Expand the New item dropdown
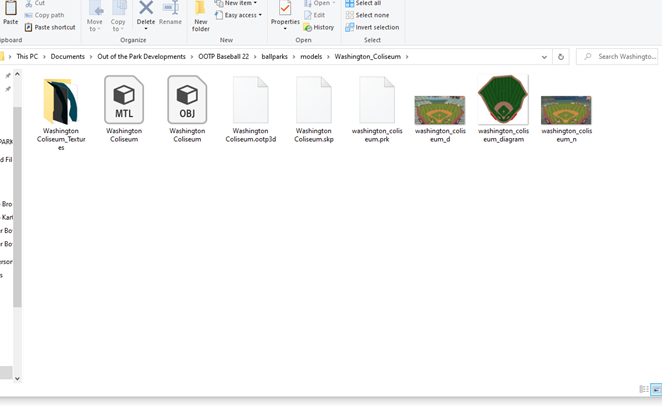The width and height of the screenshot is (662, 406). point(240,4)
